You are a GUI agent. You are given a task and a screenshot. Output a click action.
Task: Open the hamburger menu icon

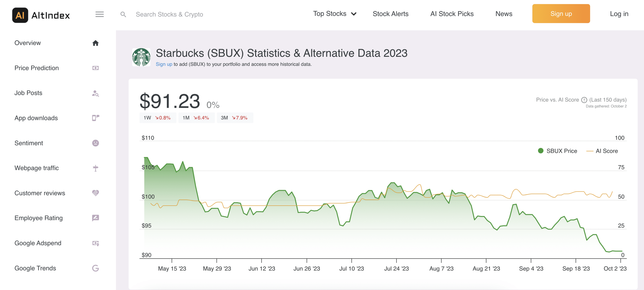(x=100, y=14)
